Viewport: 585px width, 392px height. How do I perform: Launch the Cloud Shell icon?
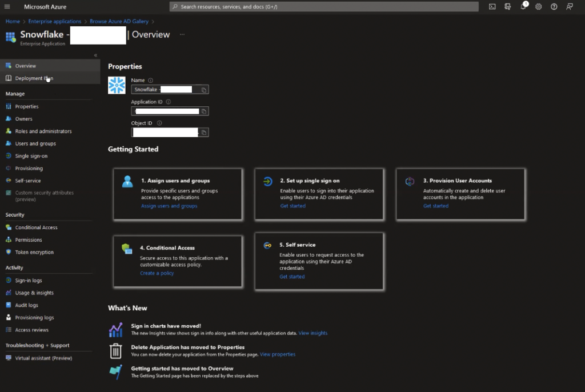click(492, 7)
